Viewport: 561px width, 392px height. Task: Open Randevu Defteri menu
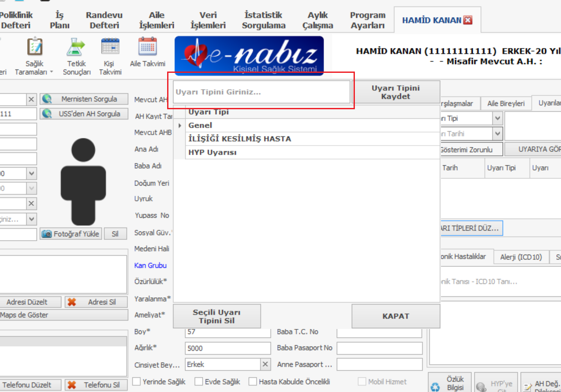pyautogui.click(x=104, y=20)
